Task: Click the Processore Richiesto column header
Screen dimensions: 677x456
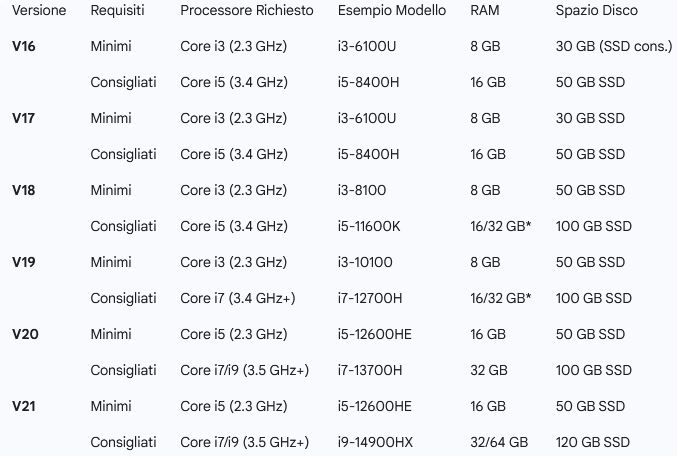Action: [x=246, y=10]
